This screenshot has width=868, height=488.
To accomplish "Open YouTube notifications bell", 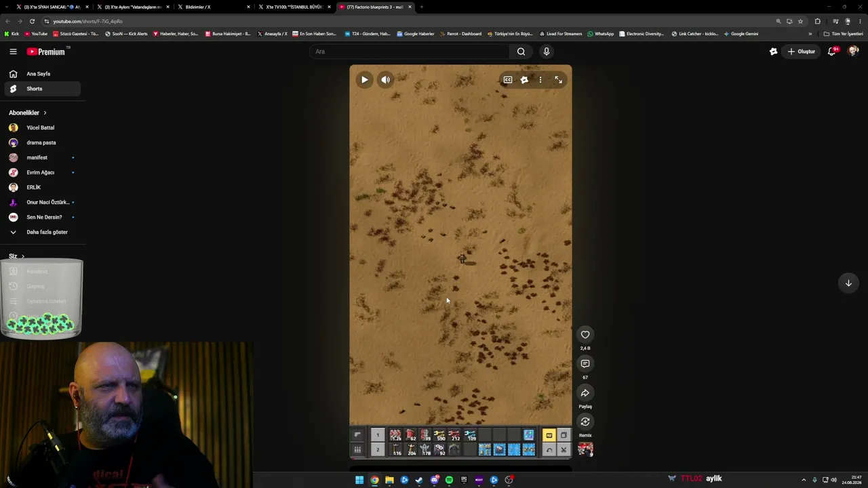I will click(832, 52).
